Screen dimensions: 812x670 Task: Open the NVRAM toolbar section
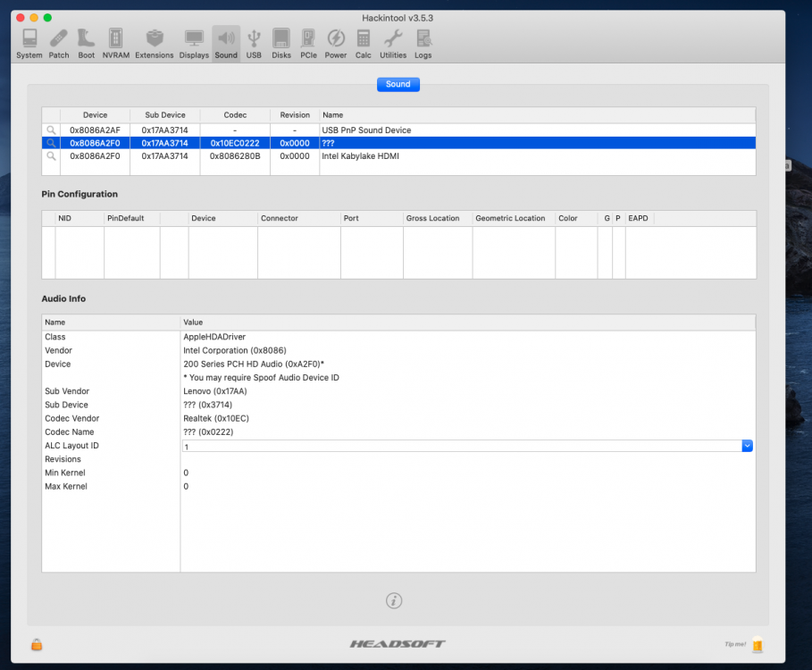[115, 44]
